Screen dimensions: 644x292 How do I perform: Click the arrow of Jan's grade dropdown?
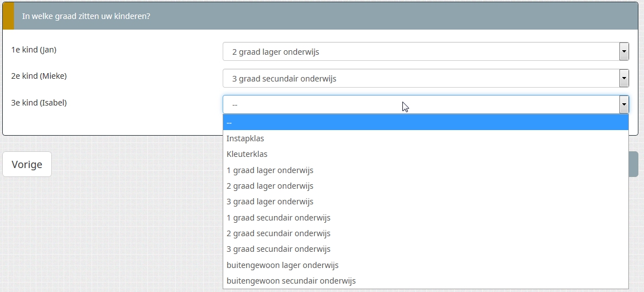coord(624,52)
